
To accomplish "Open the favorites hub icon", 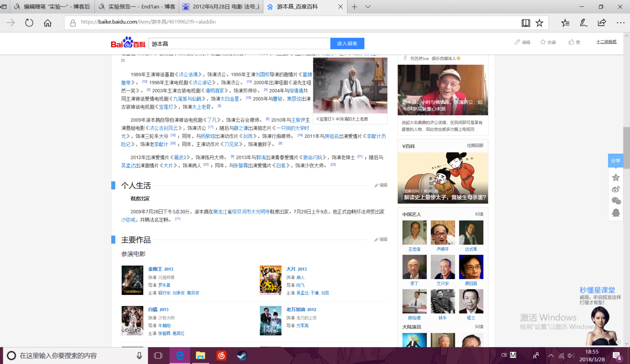I will click(x=565, y=23).
